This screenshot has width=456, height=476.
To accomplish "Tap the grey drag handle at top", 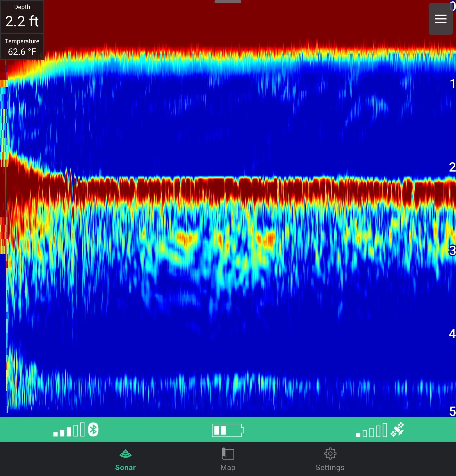I will (x=228, y=2).
